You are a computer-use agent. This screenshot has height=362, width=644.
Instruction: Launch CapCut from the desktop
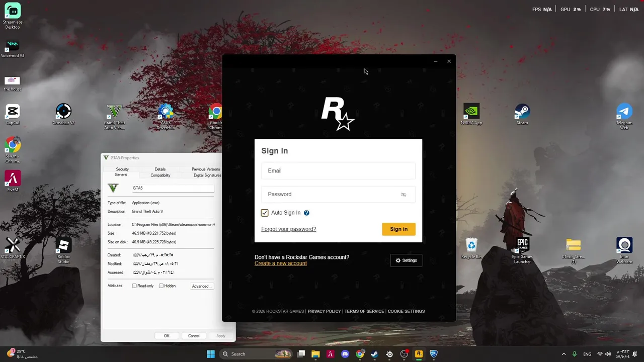coord(13,115)
